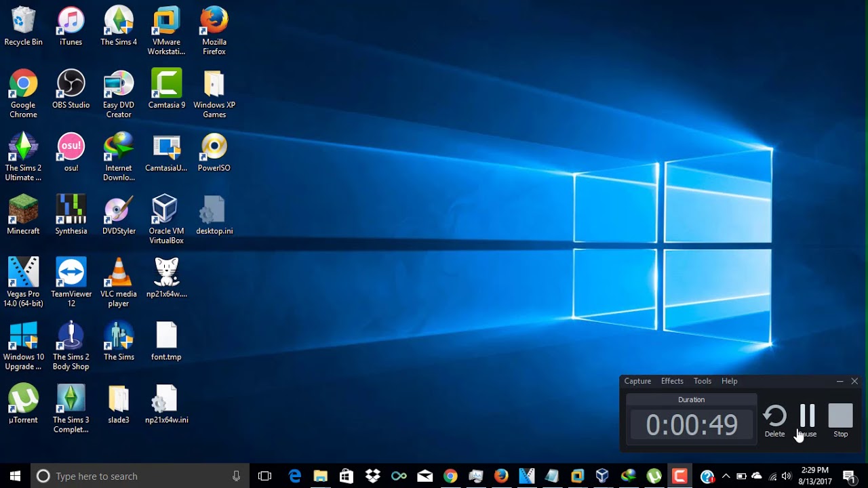The height and width of the screenshot is (488, 868).
Task: Select the Mozilla Firefox desktop shortcut
Action: coord(214,31)
